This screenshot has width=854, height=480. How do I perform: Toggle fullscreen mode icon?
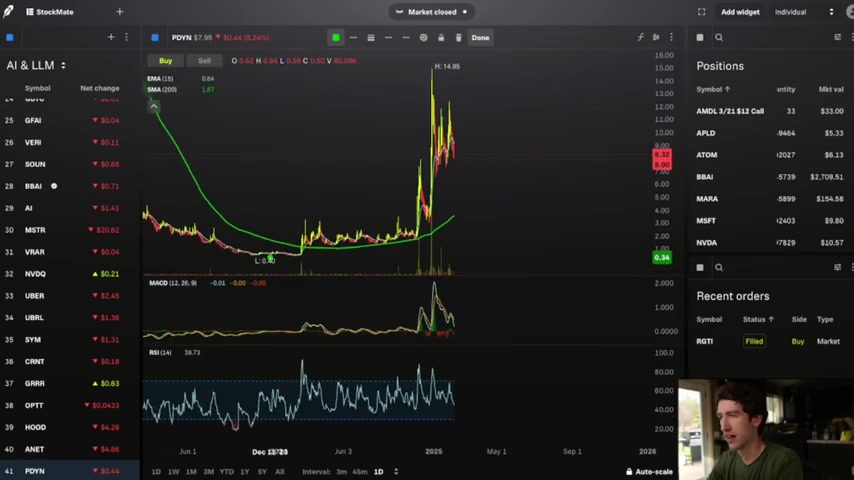click(702, 12)
